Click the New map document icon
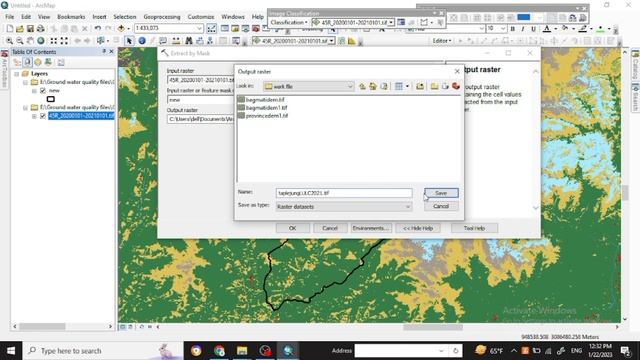 pos(10,29)
